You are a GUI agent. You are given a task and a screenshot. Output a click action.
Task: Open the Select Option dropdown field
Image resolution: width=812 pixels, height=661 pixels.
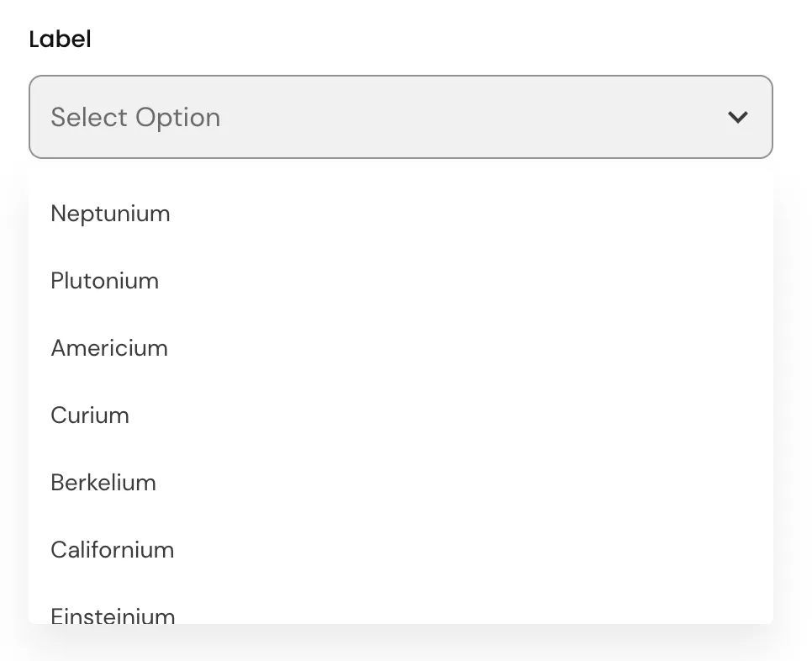pos(400,118)
